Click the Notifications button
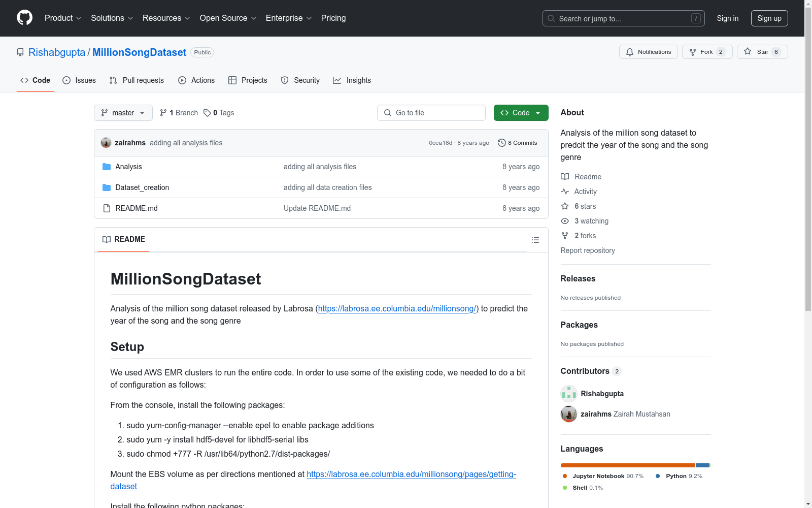 (x=649, y=52)
